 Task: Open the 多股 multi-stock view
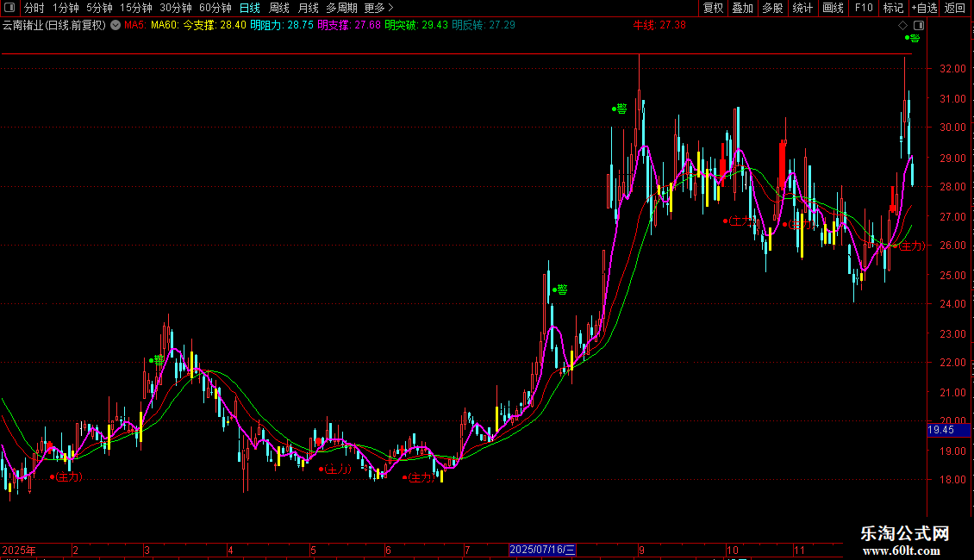(x=772, y=8)
